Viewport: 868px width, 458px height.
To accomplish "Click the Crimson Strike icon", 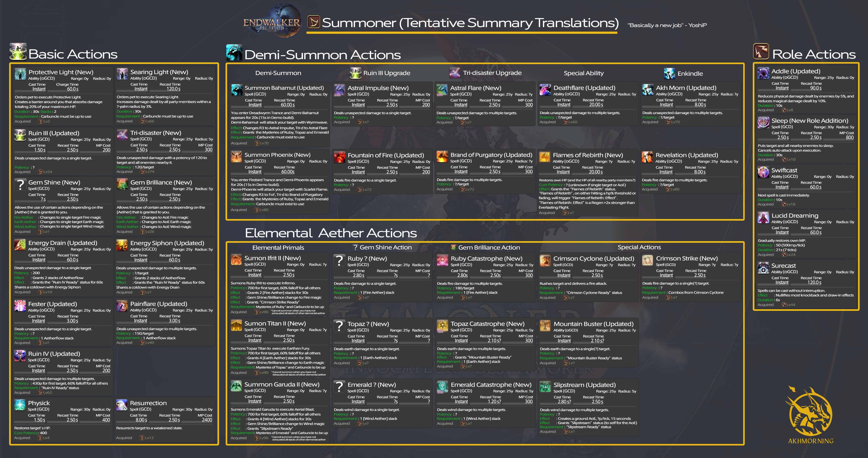I will pos(648,260).
